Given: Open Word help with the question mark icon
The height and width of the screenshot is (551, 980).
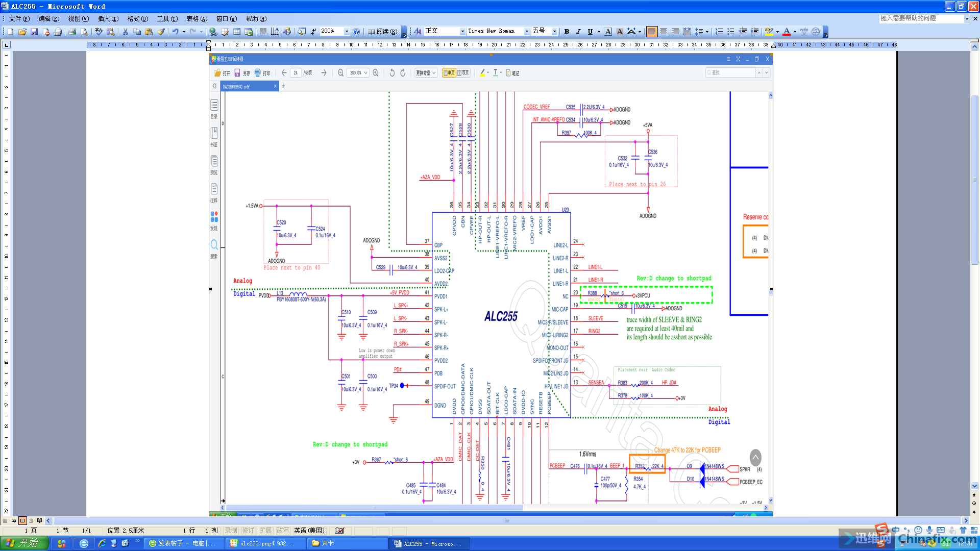Looking at the screenshot, I should pyautogui.click(x=356, y=32).
